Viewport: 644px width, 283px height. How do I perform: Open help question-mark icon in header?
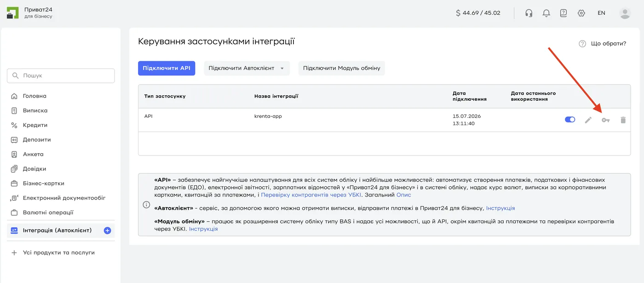coord(563,13)
